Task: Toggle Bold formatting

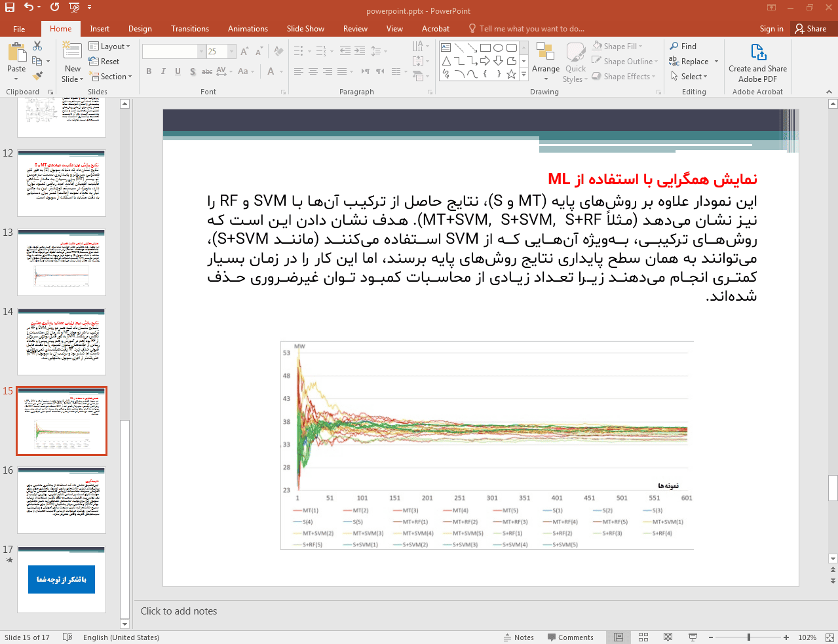Action: click(x=149, y=71)
